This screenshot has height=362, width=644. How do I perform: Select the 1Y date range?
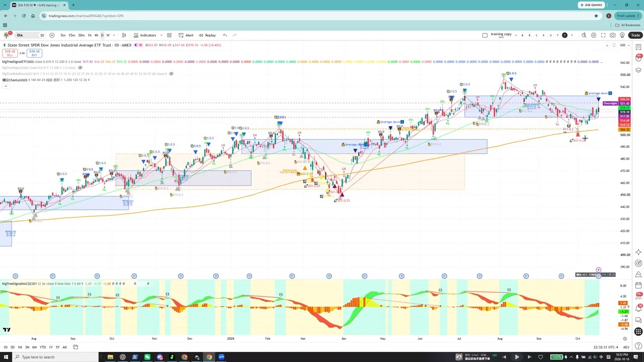(50, 347)
